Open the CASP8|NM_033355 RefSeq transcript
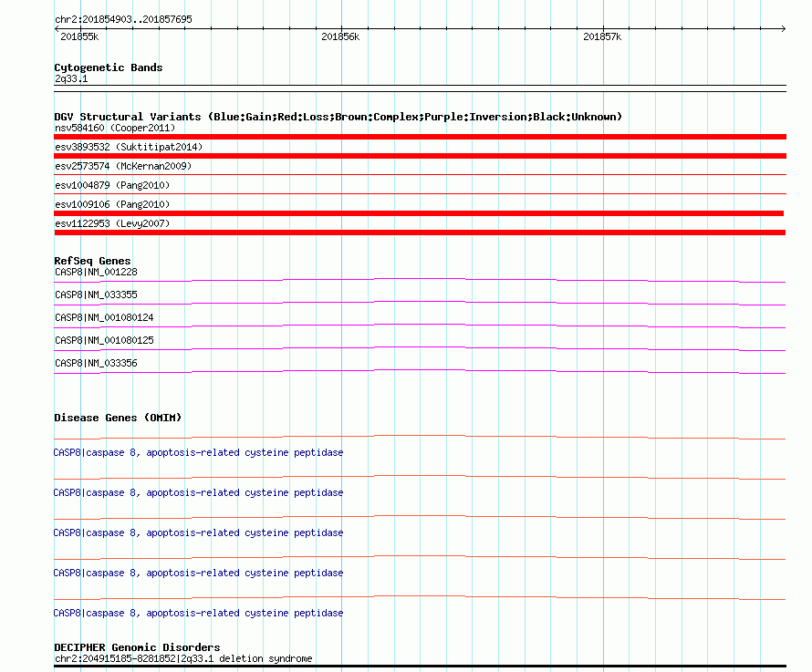812x672 pixels. click(96, 295)
